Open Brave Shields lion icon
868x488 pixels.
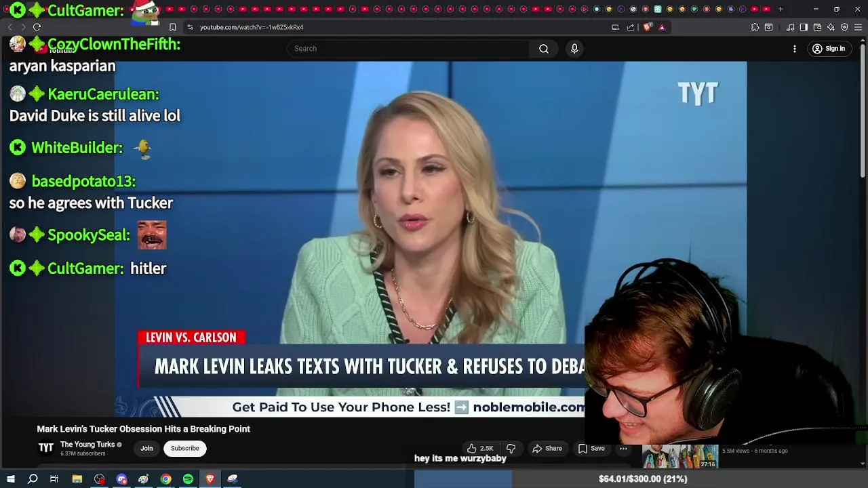coord(647,27)
